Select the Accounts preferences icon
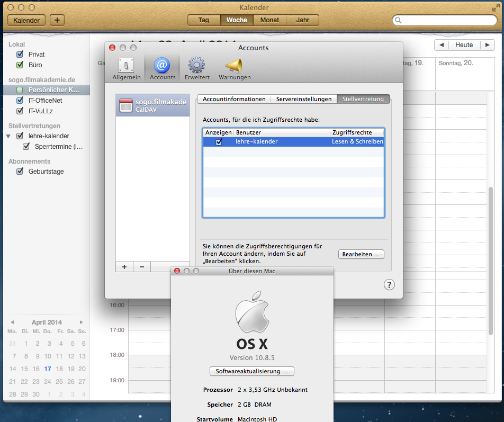 [162, 68]
